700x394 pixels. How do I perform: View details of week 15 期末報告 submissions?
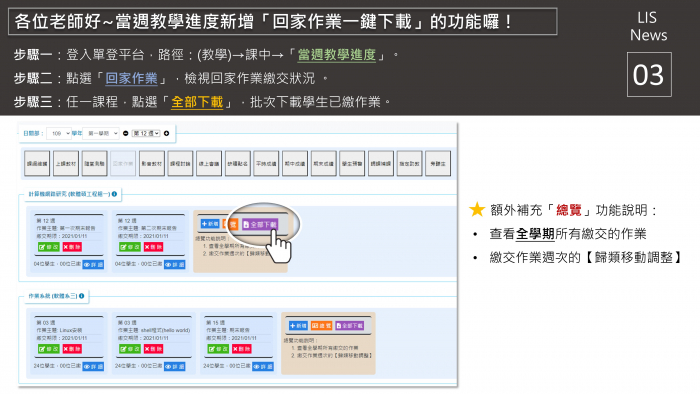click(x=263, y=366)
